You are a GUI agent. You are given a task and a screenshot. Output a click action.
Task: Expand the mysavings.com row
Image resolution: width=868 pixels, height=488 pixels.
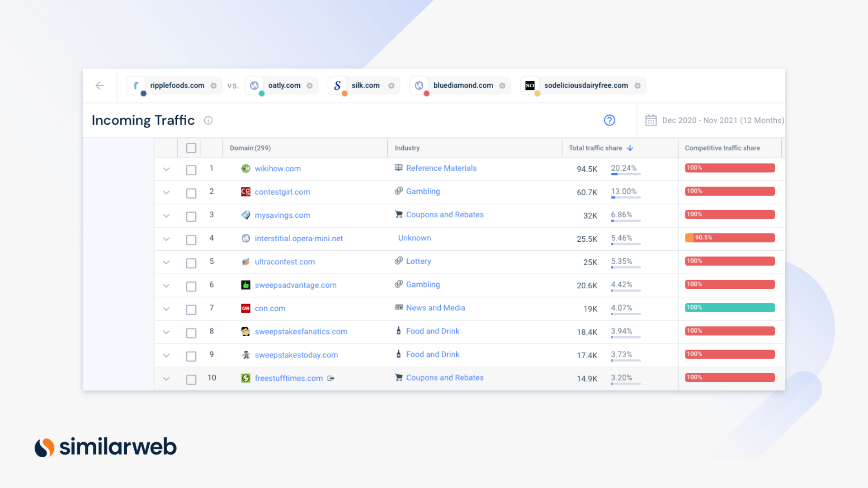coord(166,216)
